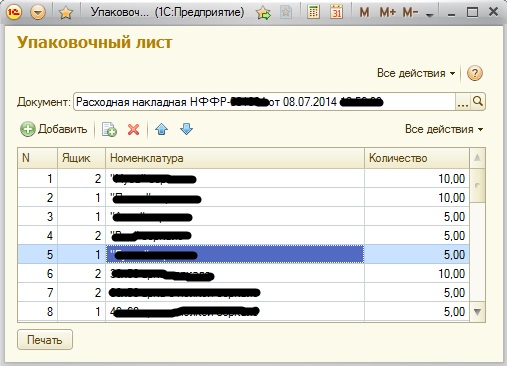Click the magnifier icon in the Документ field
This screenshot has height=366, width=507.
pyautogui.click(x=478, y=101)
